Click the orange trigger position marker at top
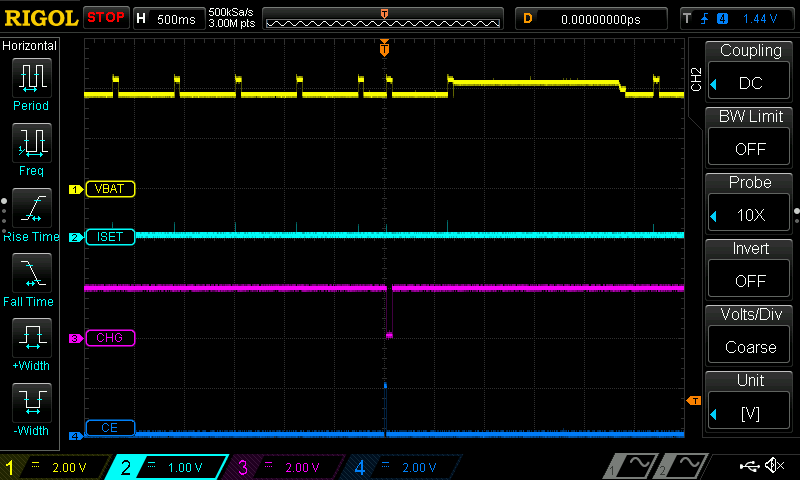The image size is (800, 480). click(x=384, y=48)
